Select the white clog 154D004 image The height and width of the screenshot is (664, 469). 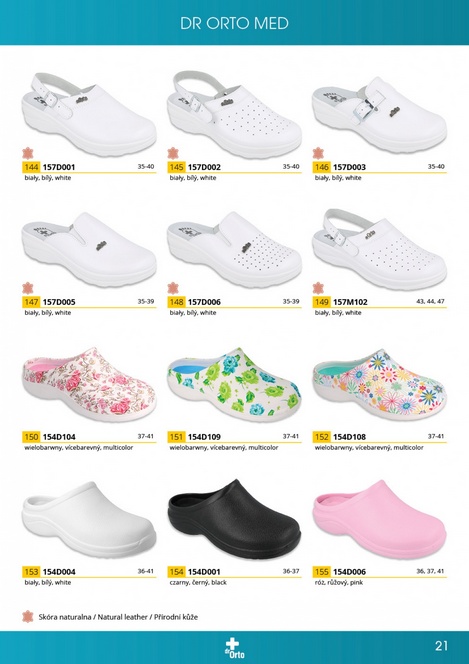[89, 520]
